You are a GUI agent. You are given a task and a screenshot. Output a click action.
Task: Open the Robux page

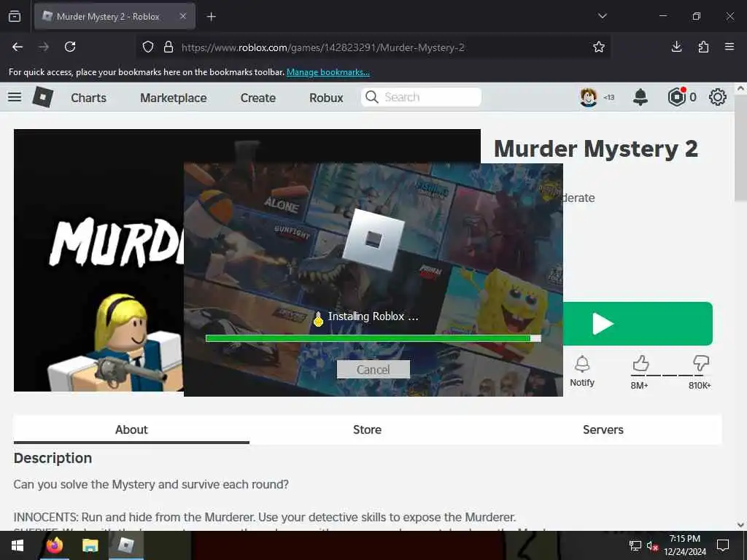tap(326, 98)
